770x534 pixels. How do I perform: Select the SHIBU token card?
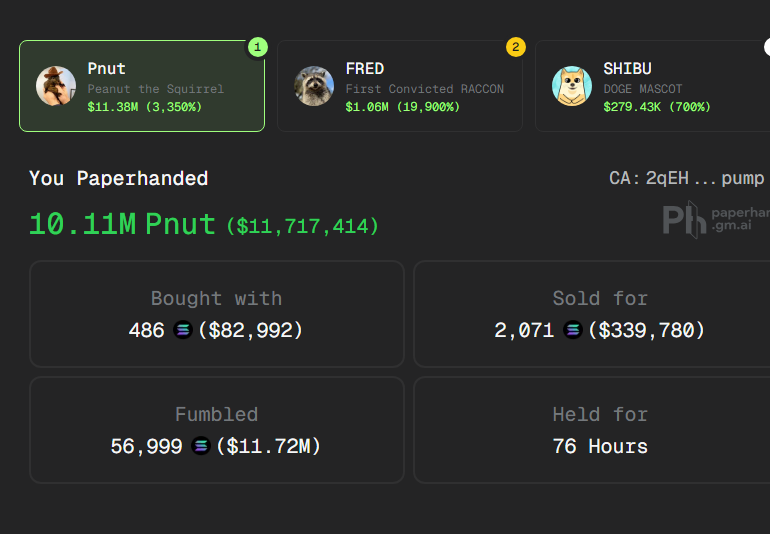[652, 86]
